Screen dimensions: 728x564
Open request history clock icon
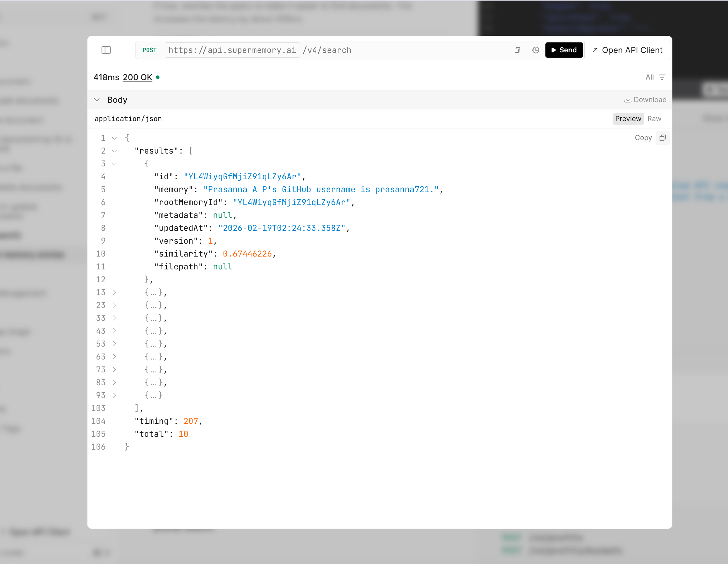tap(535, 50)
